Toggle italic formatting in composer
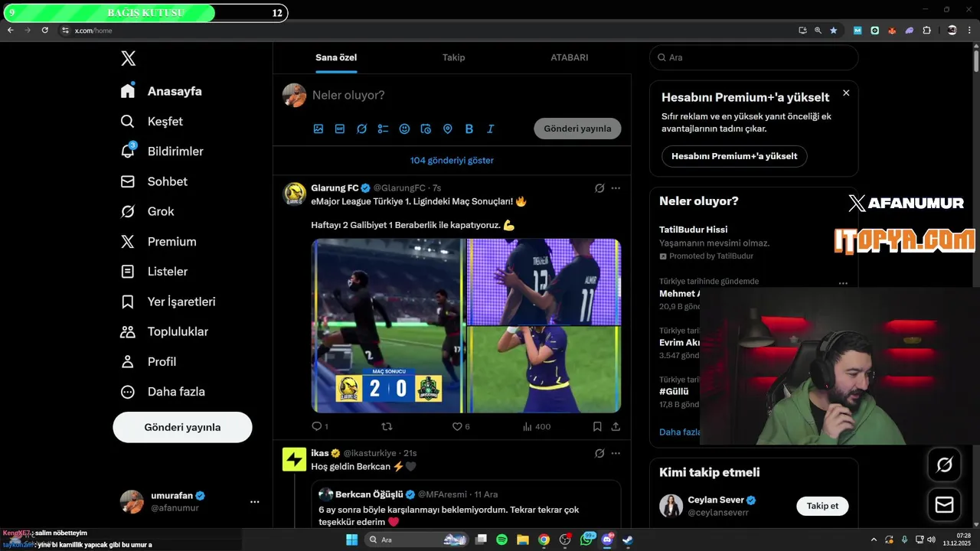980x551 pixels. 491,129
